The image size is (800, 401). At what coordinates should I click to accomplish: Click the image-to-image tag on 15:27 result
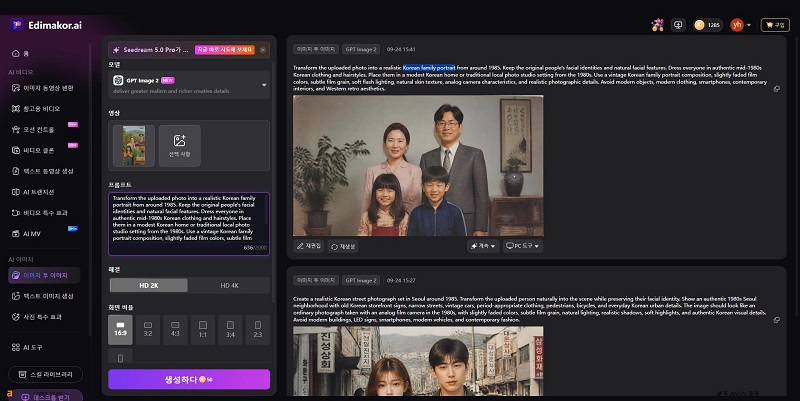(x=316, y=280)
